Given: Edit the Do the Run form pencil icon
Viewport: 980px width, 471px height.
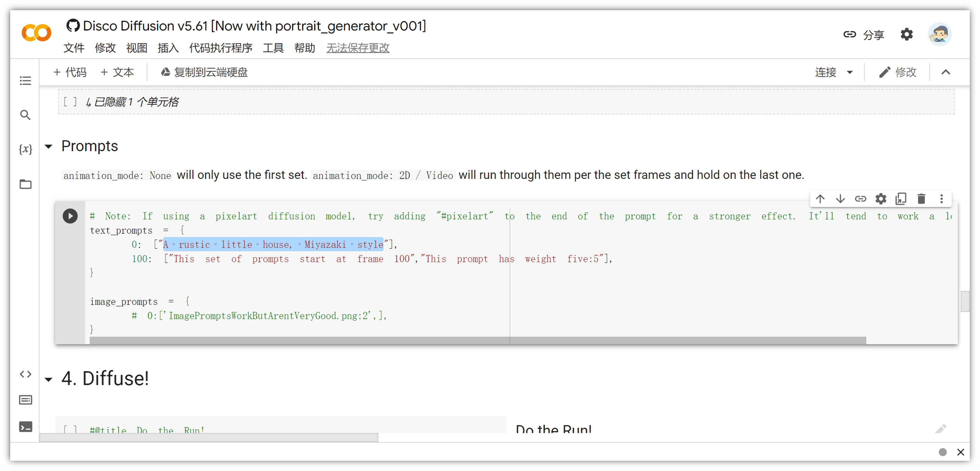Looking at the screenshot, I should coord(941,429).
